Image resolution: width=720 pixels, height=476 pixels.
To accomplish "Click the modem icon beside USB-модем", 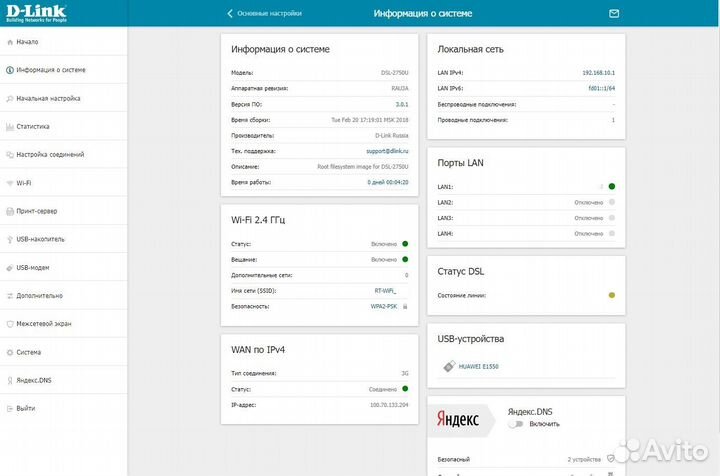I will (10, 268).
